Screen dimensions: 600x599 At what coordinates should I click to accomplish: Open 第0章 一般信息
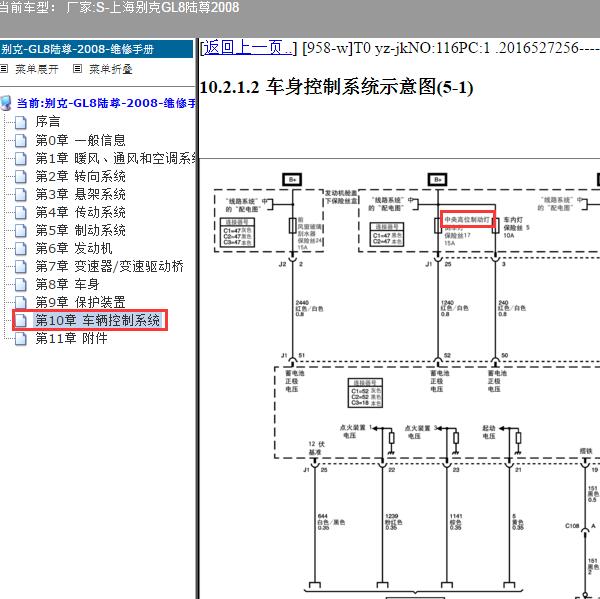81,140
